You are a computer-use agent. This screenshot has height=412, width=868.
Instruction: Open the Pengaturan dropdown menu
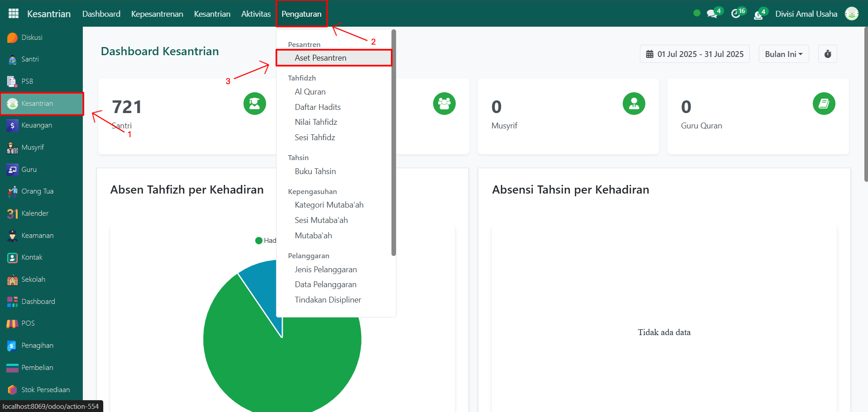(x=301, y=14)
